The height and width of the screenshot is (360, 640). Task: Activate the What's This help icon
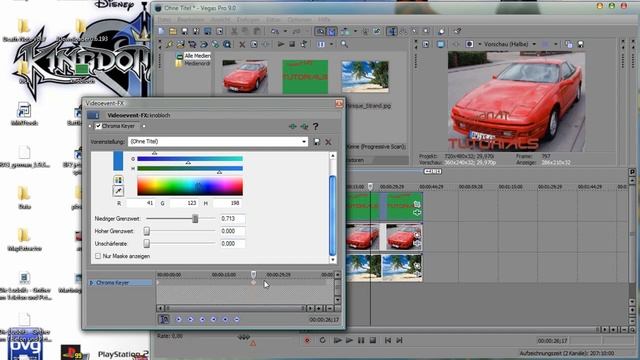(x=458, y=31)
